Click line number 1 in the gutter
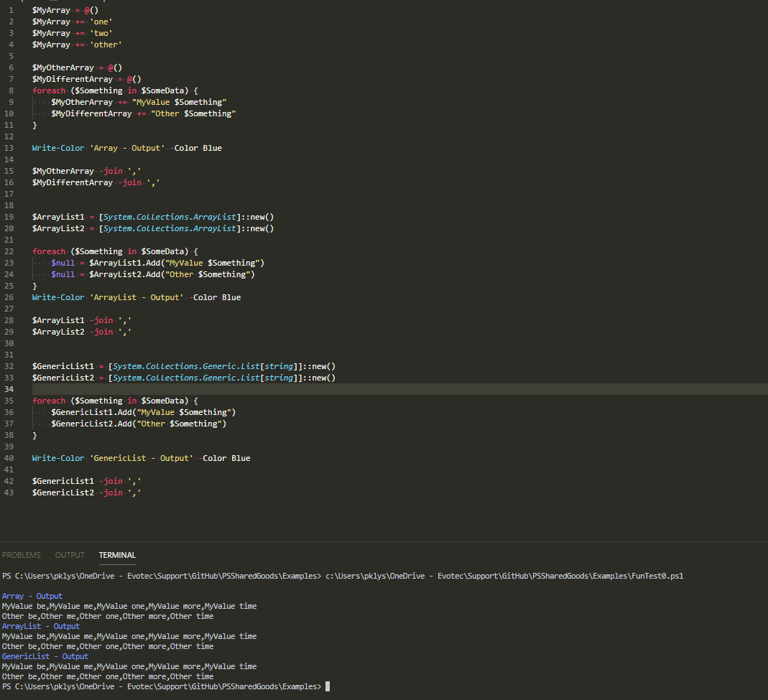The width and height of the screenshot is (768, 700). (11, 9)
